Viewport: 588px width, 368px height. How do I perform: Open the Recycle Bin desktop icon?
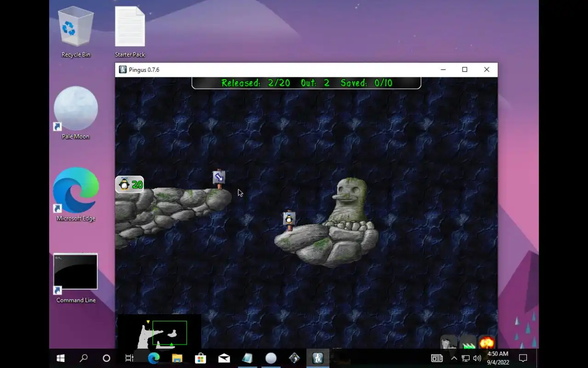click(76, 32)
